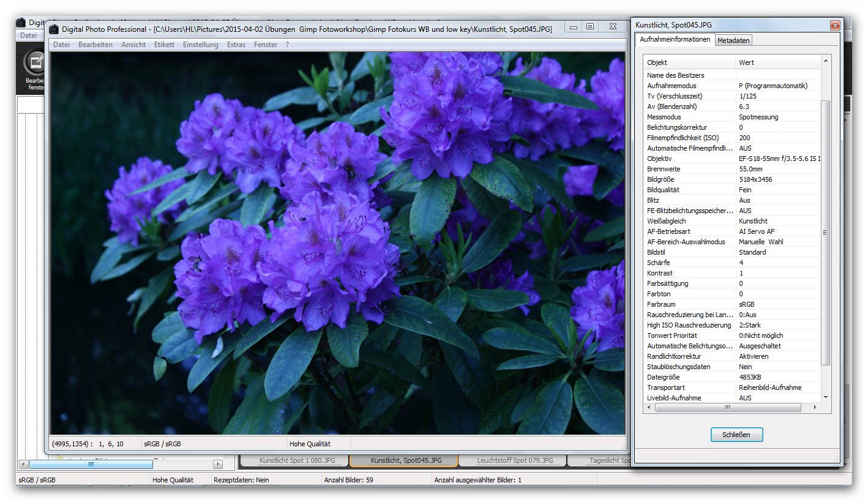Click the right arrow of the info list horizontal scrollbar
Image resolution: width=868 pixels, height=502 pixels.
[x=816, y=407]
